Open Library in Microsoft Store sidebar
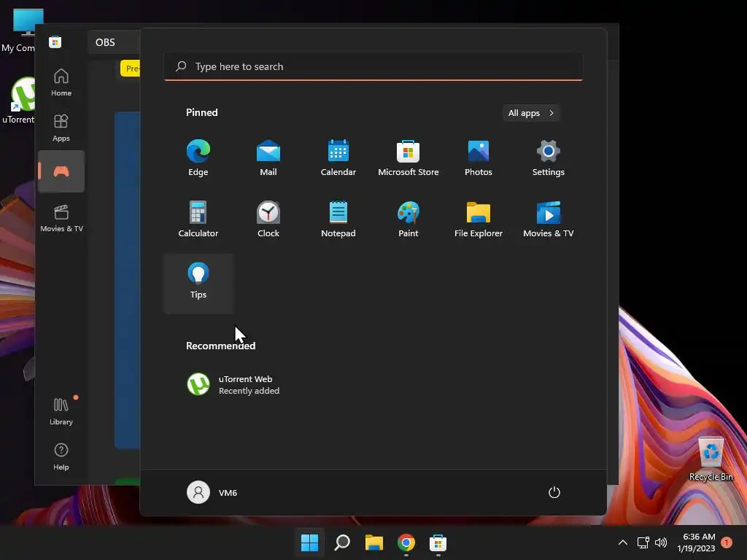The height and width of the screenshot is (560, 747). [x=61, y=411]
